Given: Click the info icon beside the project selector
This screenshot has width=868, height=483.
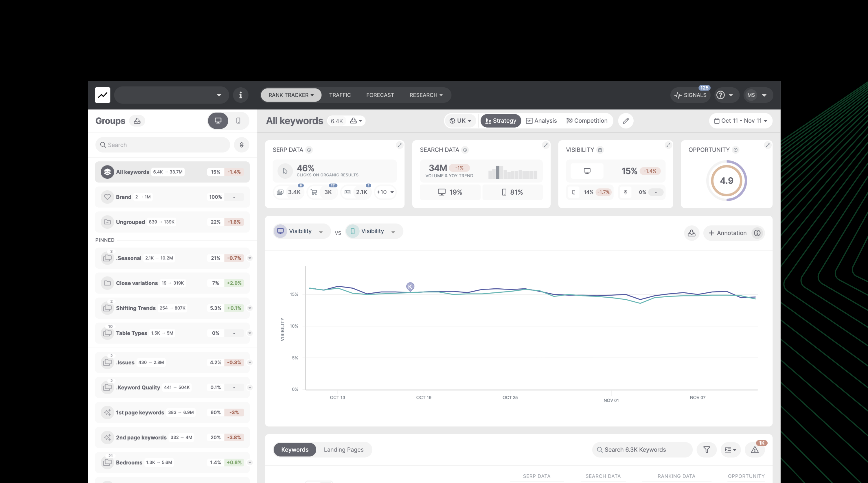Looking at the screenshot, I should (x=240, y=95).
